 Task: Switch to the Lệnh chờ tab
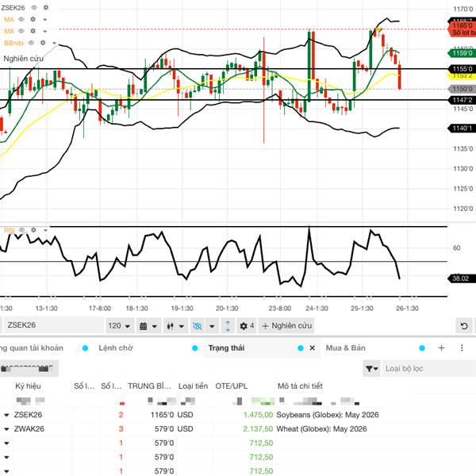pyautogui.click(x=115, y=347)
